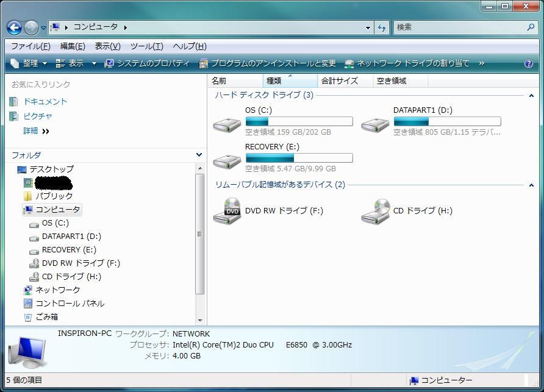The height and width of the screenshot is (392, 544).
Task: Open the 整理 toolbar dropdown
Action: click(29, 63)
